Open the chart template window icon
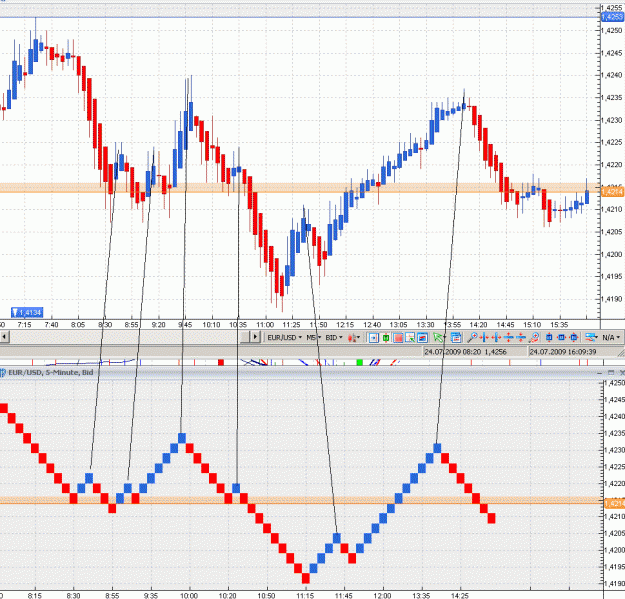The height and width of the screenshot is (599, 625). click(456, 338)
